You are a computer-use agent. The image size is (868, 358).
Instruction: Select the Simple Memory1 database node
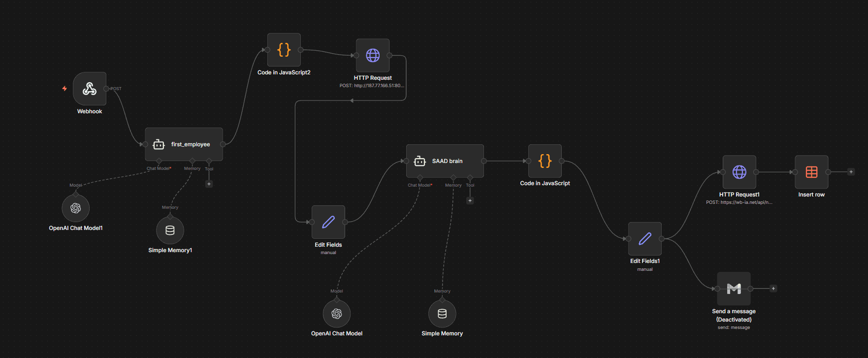[x=170, y=230]
